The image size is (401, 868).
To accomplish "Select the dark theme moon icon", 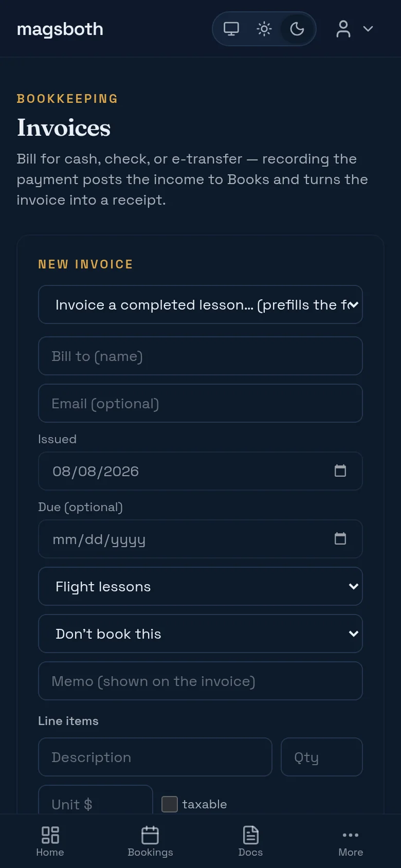I will (x=297, y=29).
